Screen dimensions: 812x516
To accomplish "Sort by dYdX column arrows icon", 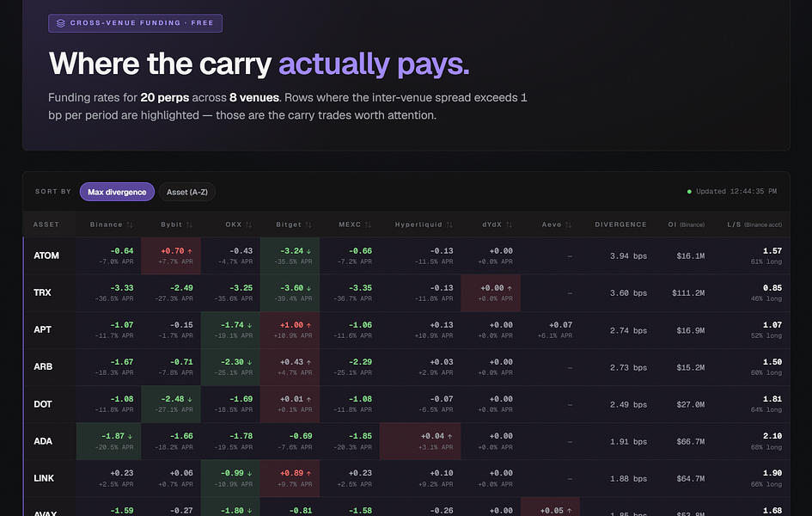I will click(509, 224).
